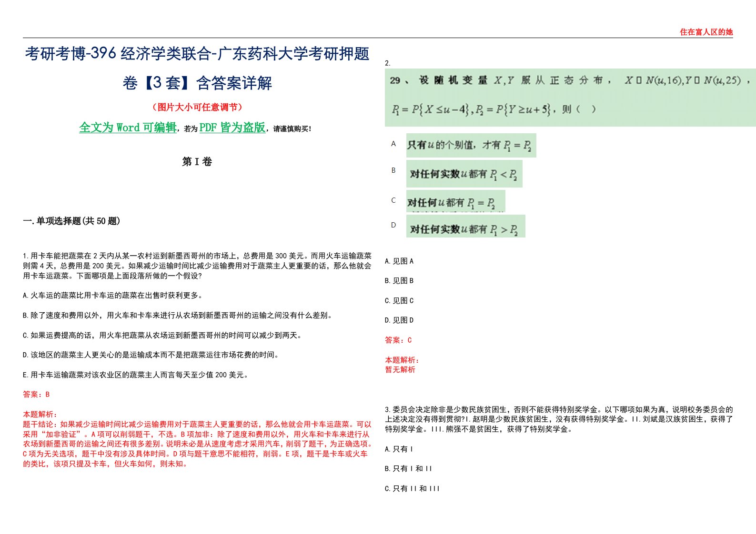Select question 3 option 'C.只有II和III'
Viewport: 756px width, 534px height.
[412, 489]
